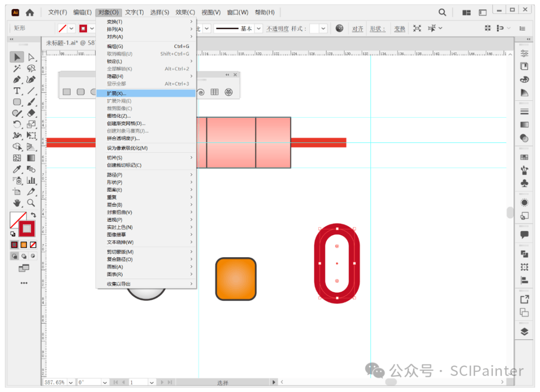Pick the Lasso tool

click(31, 68)
